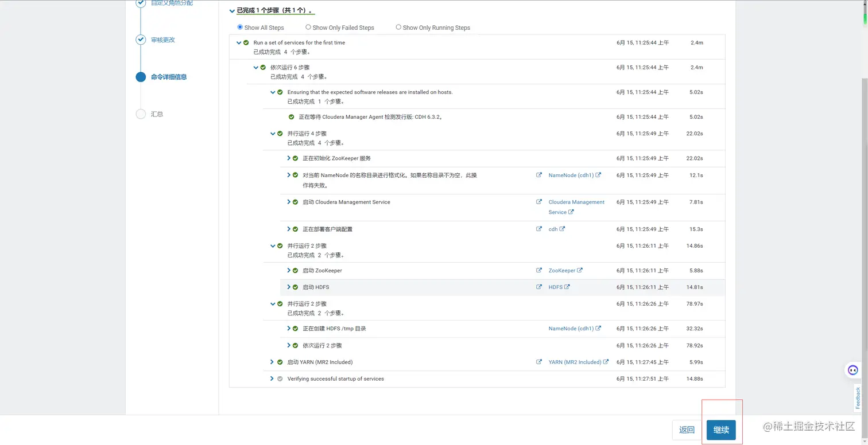The width and height of the screenshot is (868, 445).
Task: Select Show Only Failed Steps radio button
Action: [308, 27]
